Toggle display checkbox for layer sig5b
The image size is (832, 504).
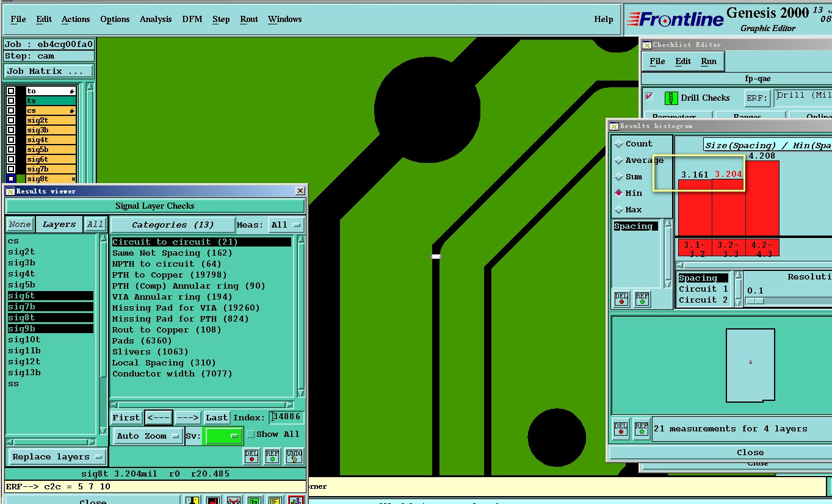pos(11,149)
